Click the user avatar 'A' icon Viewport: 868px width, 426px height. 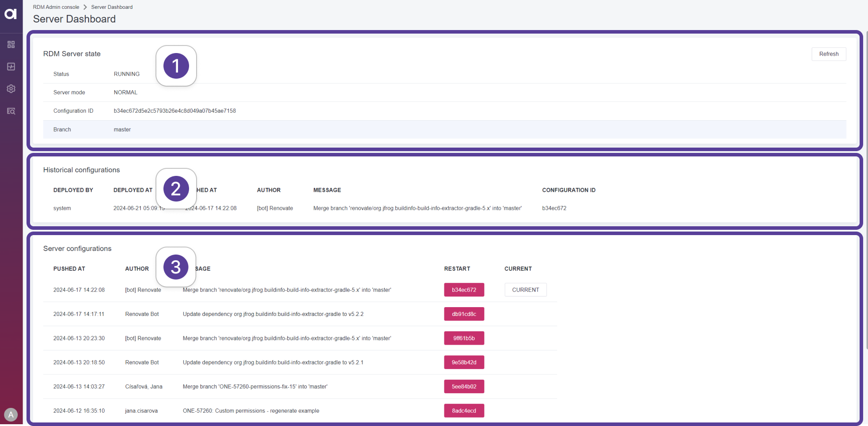tap(11, 415)
